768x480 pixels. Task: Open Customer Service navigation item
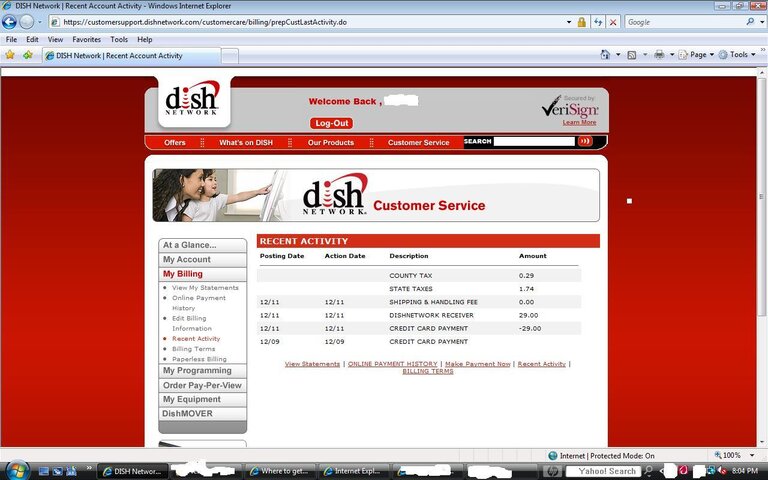pyautogui.click(x=418, y=143)
